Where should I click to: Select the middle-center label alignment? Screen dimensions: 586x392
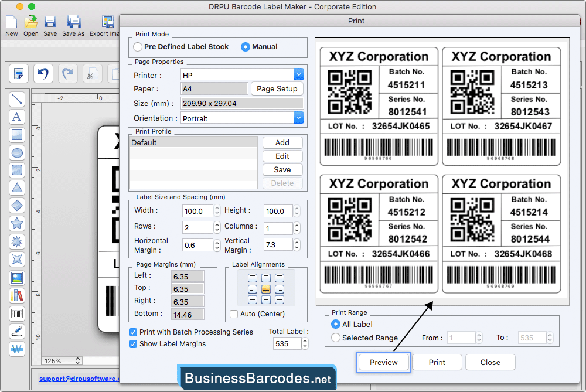click(x=266, y=289)
